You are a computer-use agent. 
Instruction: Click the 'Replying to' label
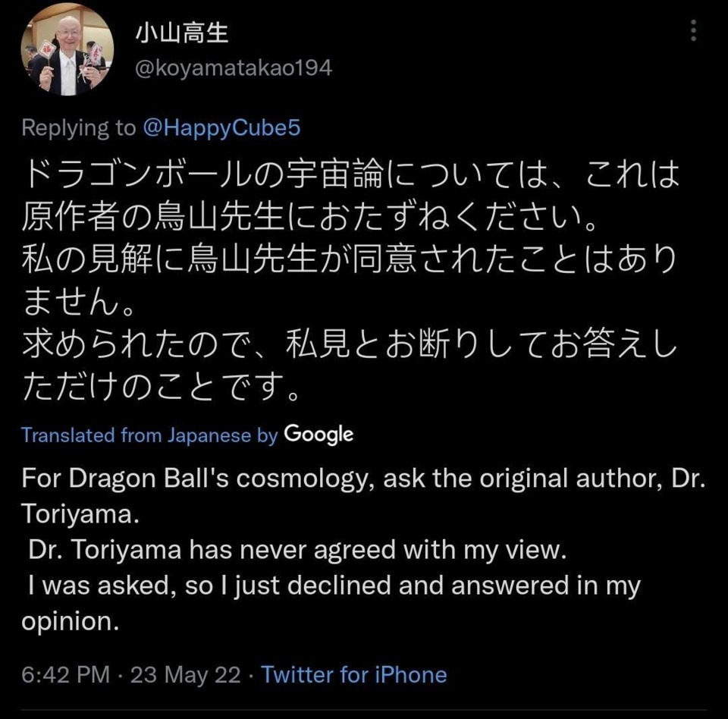(78, 127)
